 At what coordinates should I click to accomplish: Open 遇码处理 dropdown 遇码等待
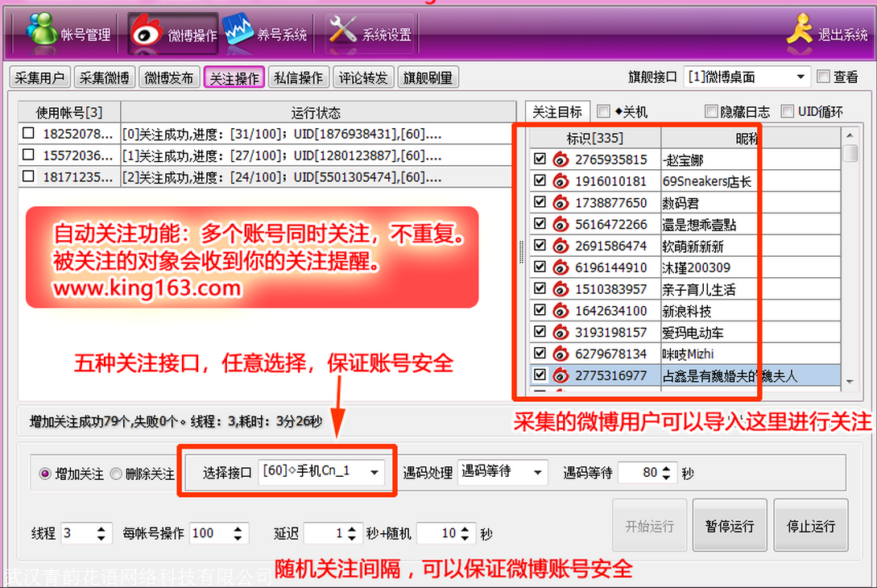[503, 472]
